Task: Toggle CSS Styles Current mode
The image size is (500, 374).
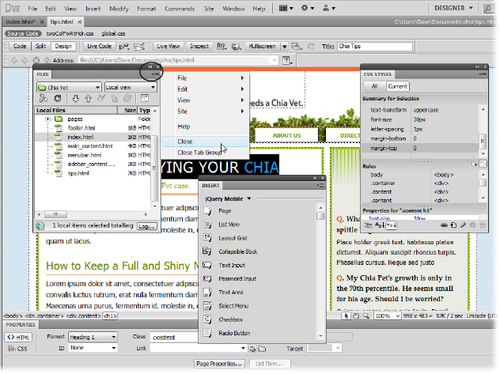Action: 398,86
